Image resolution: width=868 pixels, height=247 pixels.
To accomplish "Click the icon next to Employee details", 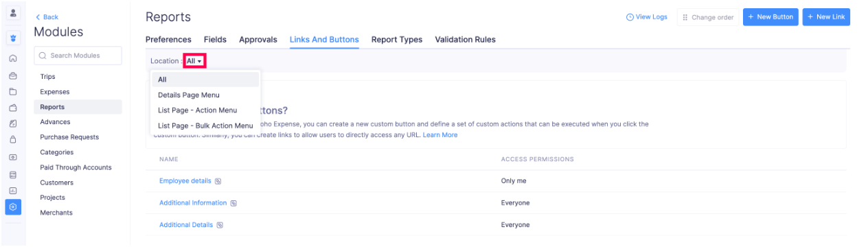I will click(x=218, y=181).
